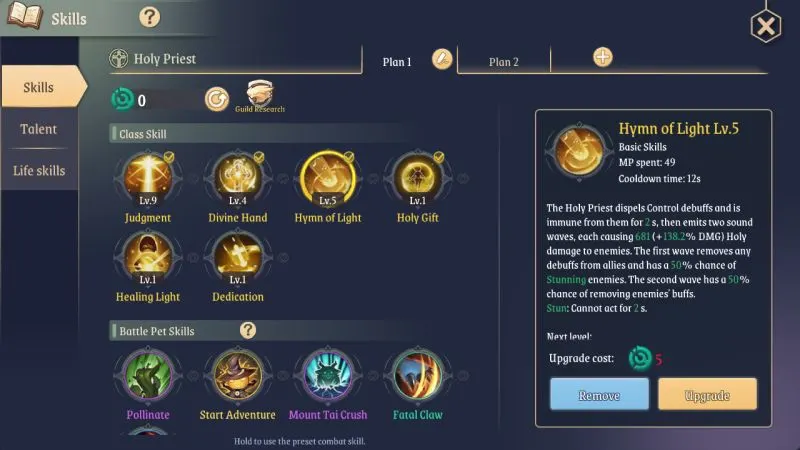Select the Judgment skill icon
This screenshot has height=450, width=800.
[x=148, y=178]
